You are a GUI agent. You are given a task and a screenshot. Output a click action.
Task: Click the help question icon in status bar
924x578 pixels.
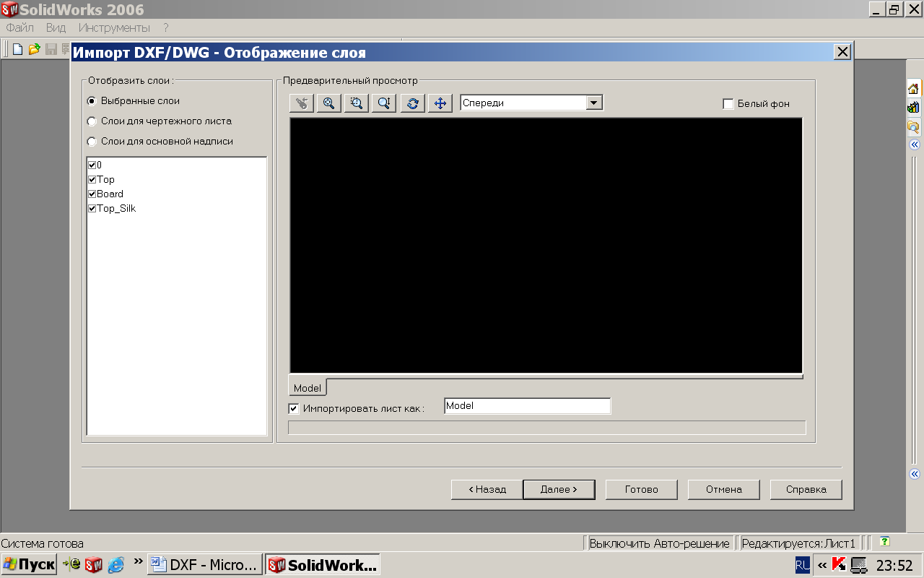pyautogui.click(x=884, y=541)
